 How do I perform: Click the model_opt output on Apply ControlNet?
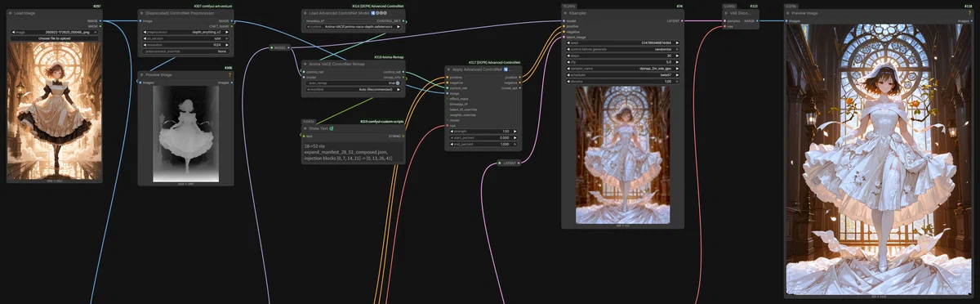coord(510,87)
